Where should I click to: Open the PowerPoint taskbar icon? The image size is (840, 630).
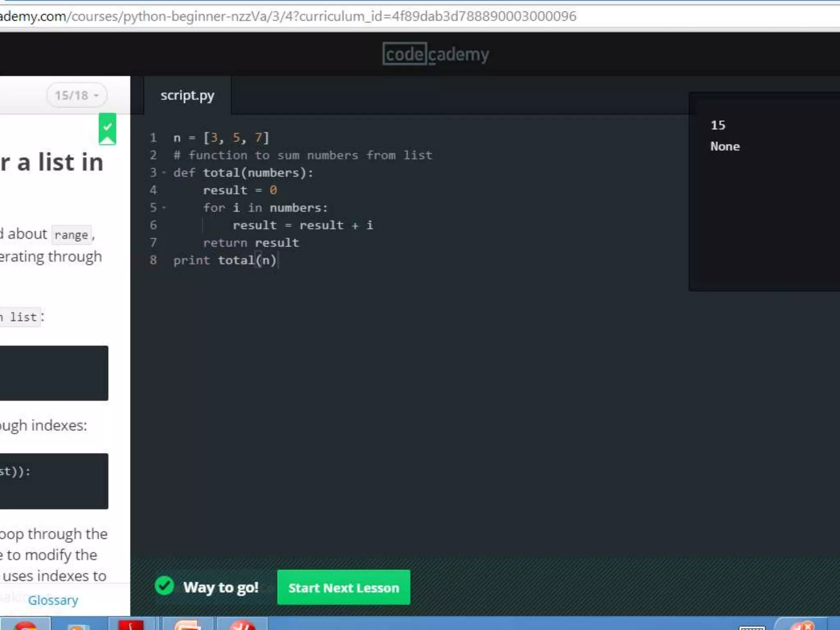coord(187,625)
